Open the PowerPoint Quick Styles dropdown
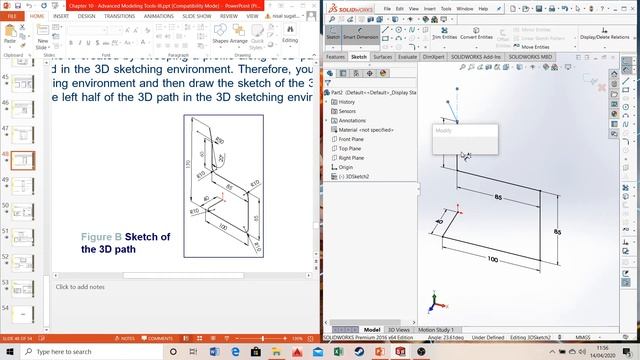 coord(257,37)
